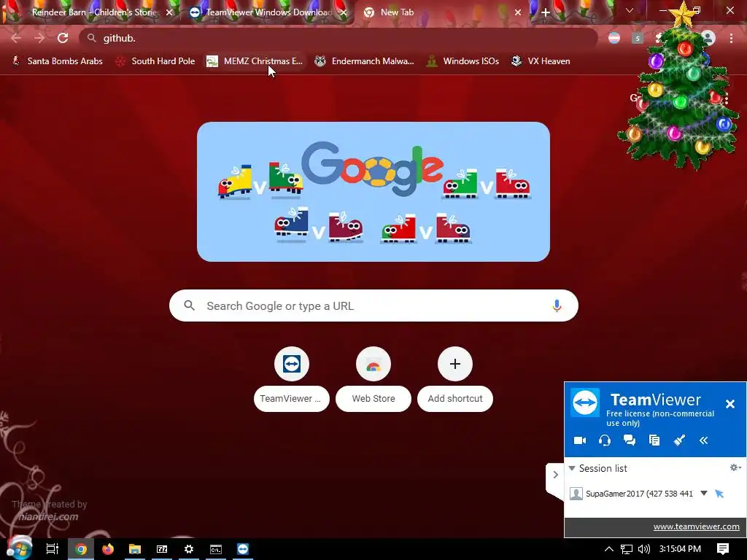Image resolution: width=747 pixels, height=560 pixels.
Task: Go forward in browser history
Action: click(x=39, y=38)
